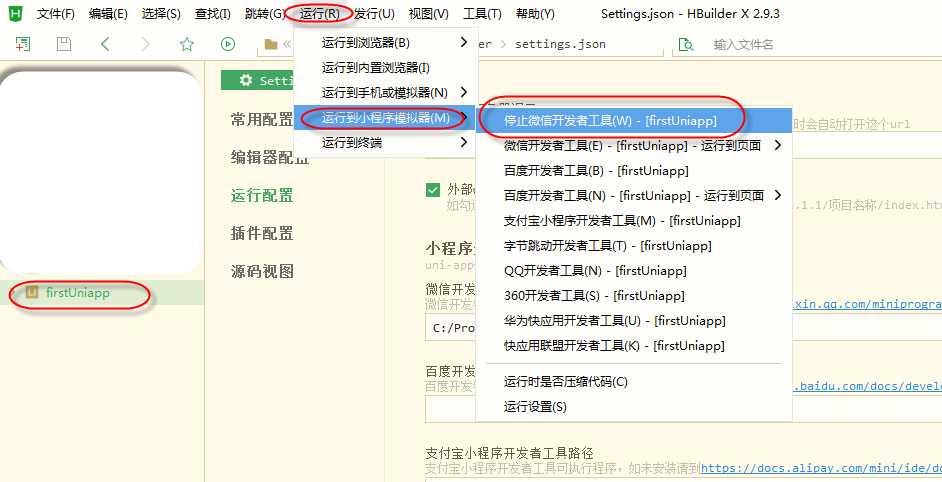Click the 百度 tool path input field
The image size is (942, 482).
pyautogui.click(x=683, y=409)
